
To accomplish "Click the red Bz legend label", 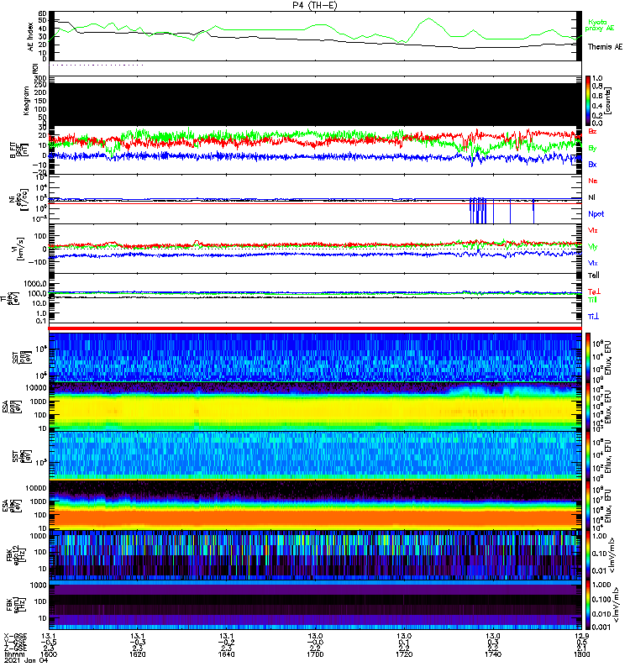I will tap(592, 131).
